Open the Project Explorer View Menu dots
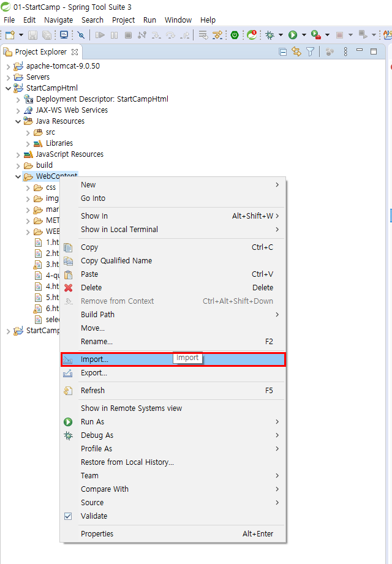The image size is (392, 564). (345, 52)
